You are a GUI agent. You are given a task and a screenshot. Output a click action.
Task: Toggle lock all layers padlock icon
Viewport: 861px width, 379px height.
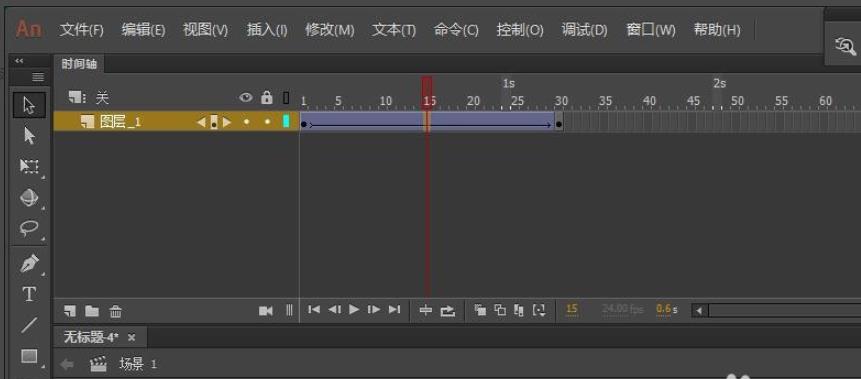click(267, 98)
